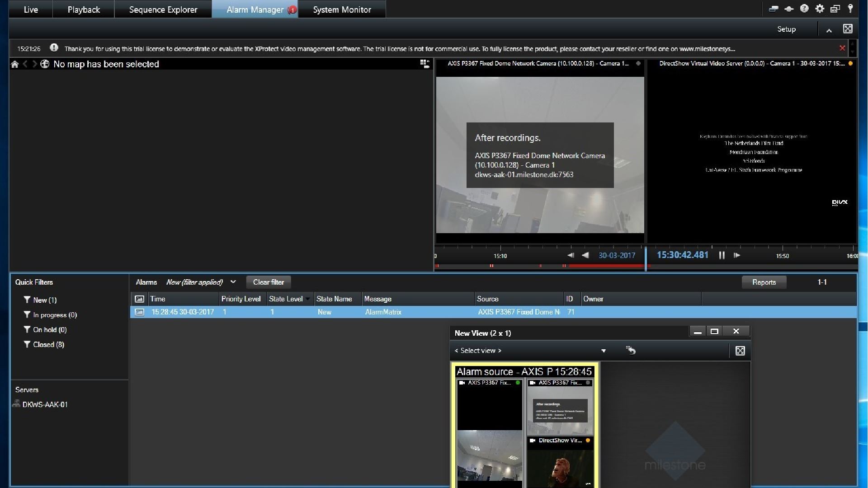Click the reload view icon in New View window
This screenshot has height=488, width=868.
(631, 350)
